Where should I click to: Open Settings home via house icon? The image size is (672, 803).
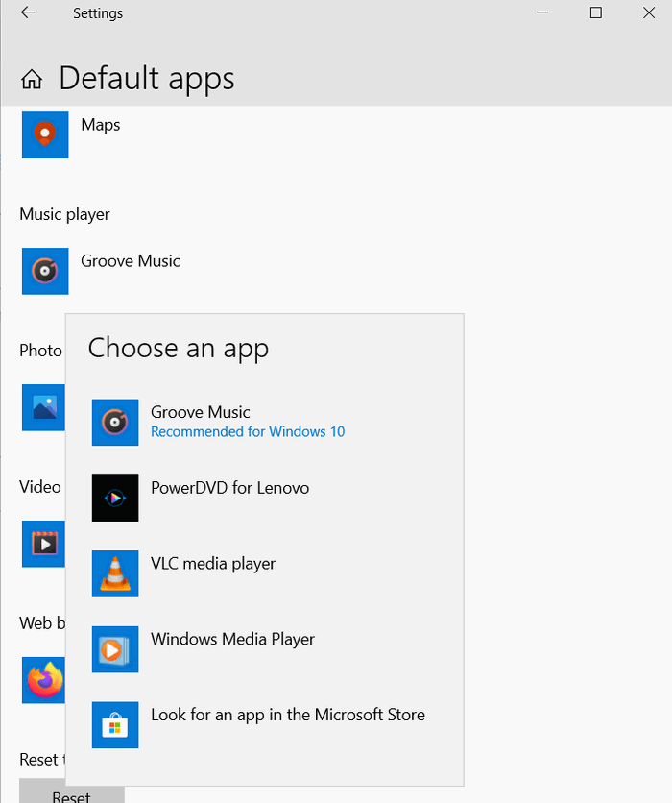pos(32,80)
